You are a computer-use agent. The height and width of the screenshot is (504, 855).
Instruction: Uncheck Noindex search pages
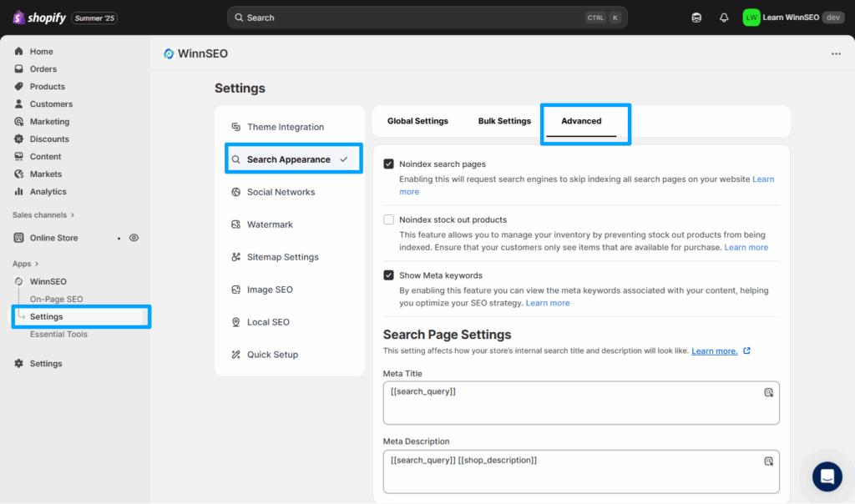388,164
